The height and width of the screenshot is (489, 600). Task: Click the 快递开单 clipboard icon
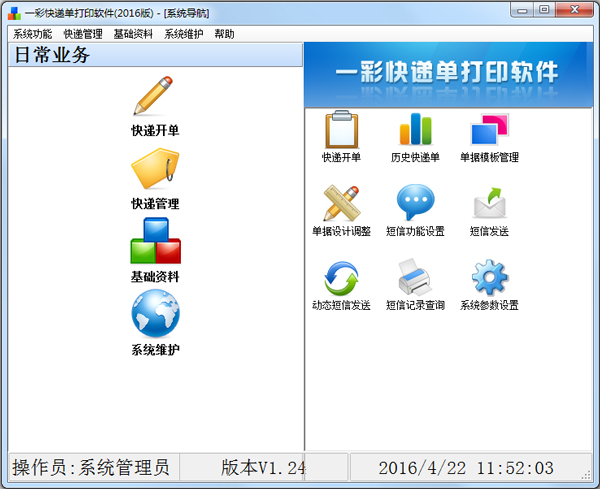pos(341,129)
